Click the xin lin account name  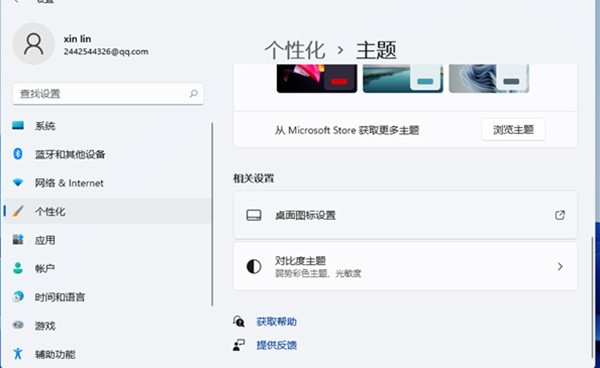(x=77, y=39)
